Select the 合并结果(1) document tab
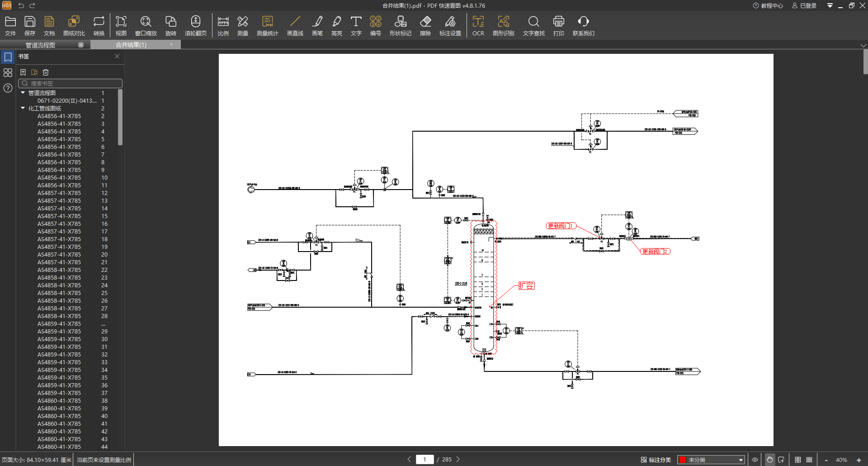Viewport: 868px width, 466px height. click(x=131, y=45)
